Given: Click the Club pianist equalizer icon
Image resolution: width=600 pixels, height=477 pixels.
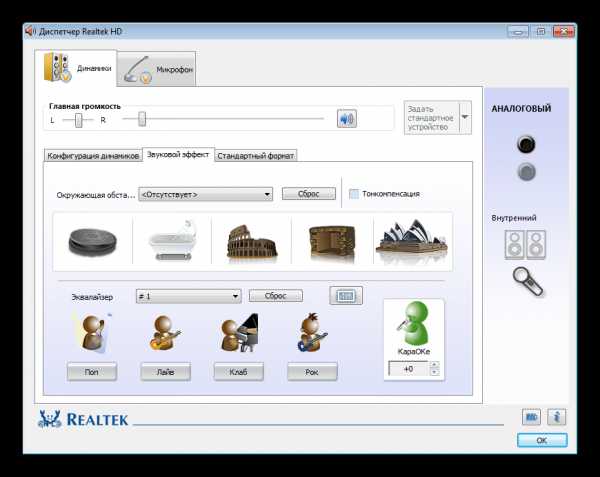Looking at the screenshot, I should pos(240,333).
